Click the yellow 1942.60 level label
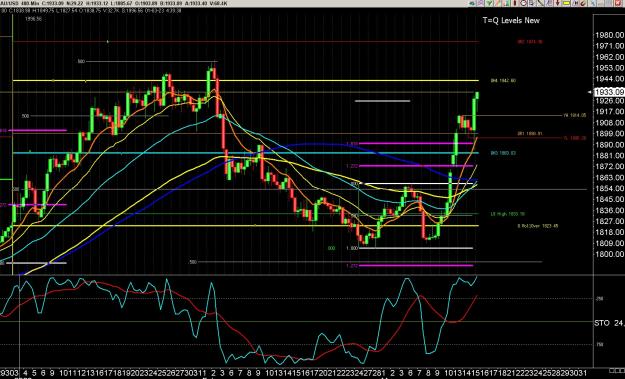Image resolution: width=625 pixels, height=379 pixels. tap(503, 81)
